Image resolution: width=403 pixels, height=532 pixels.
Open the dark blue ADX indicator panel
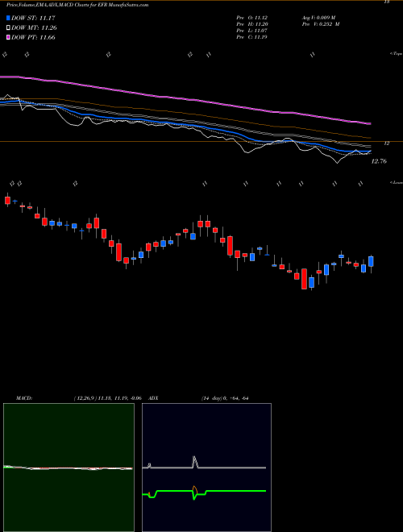(206, 468)
